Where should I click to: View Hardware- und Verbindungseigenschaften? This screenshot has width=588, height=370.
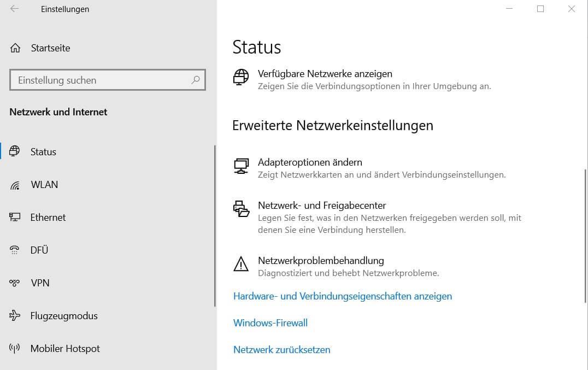343,296
